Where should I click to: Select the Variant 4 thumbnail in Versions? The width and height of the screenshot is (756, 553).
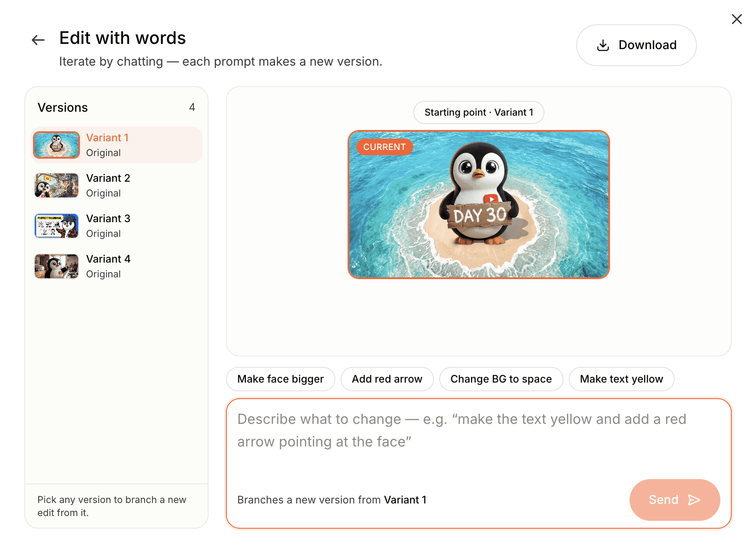tap(56, 267)
